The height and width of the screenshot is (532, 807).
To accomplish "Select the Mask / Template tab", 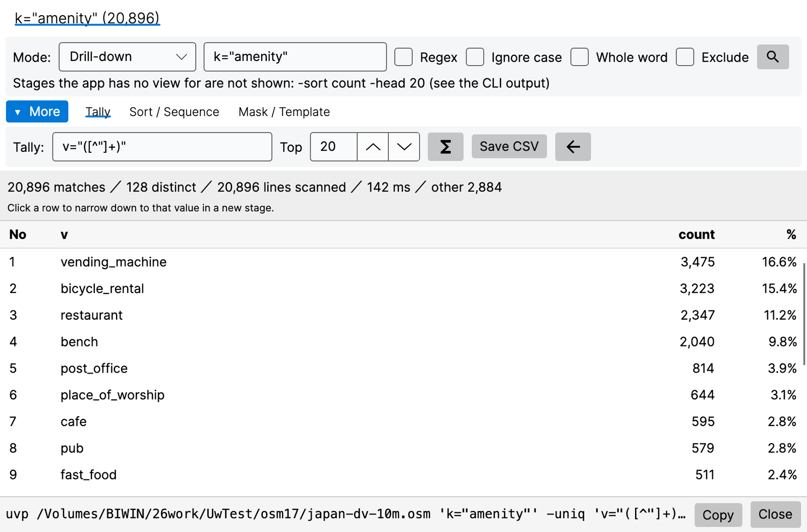I will [x=284, y=111].
